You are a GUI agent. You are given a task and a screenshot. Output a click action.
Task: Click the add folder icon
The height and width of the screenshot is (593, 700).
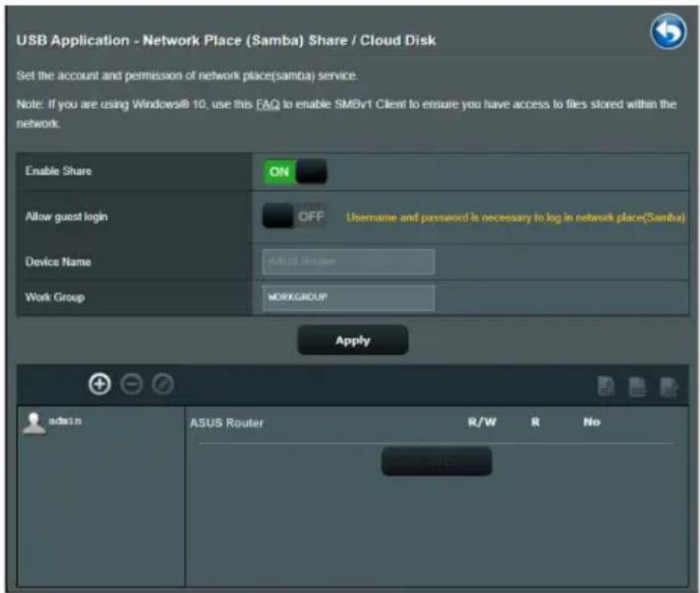click(x=606, y=386)
